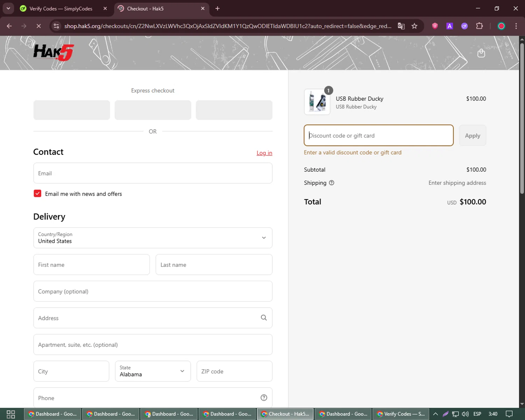Open the purple round extension icon
525x420 pixels.
[464, 26]
